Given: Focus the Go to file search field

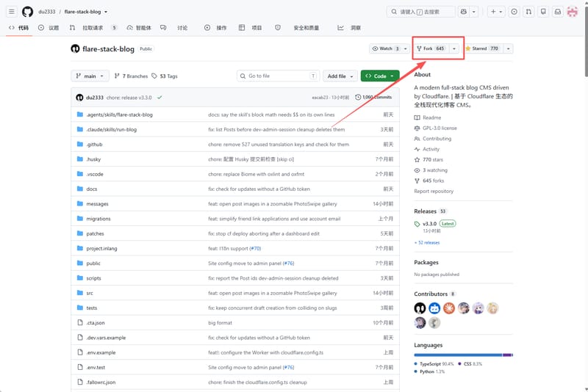Looking at the screenshot, I should coord(279,76).
